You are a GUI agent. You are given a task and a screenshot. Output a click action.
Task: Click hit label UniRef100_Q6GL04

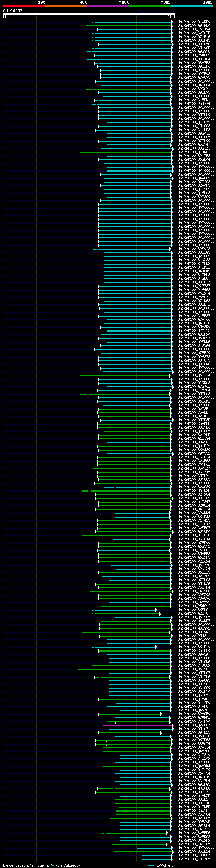[194, 160]
